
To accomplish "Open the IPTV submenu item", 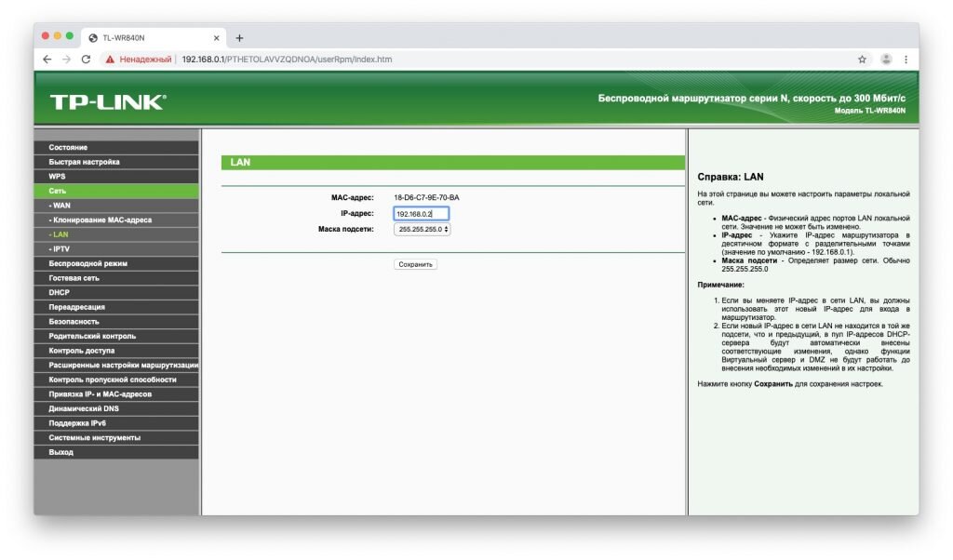I will tap(116, 249).
